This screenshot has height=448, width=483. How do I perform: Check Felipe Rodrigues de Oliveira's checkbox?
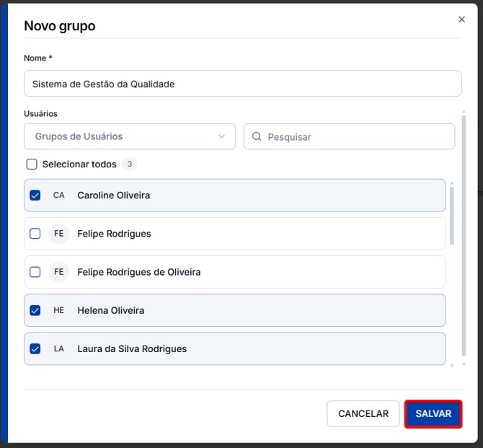(x=35, y=272)
